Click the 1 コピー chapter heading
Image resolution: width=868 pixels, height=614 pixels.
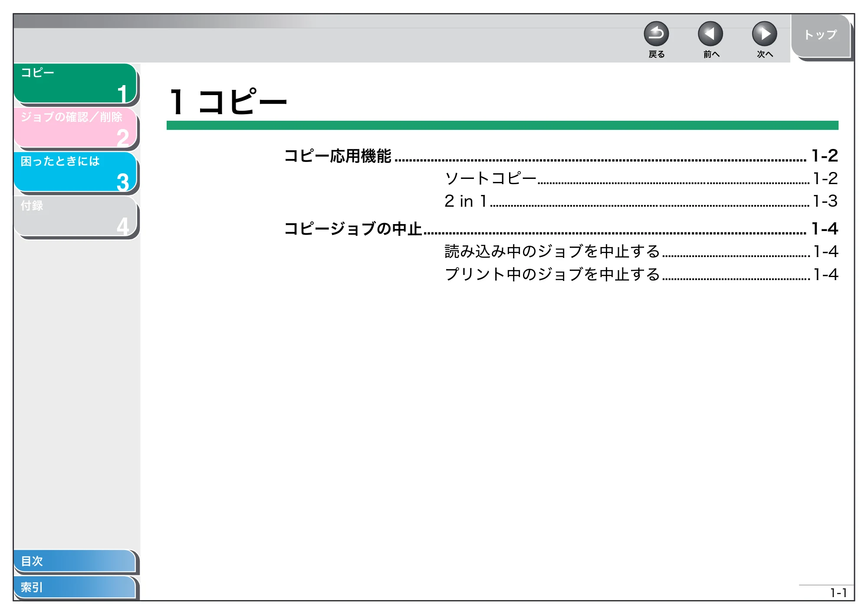228,102
